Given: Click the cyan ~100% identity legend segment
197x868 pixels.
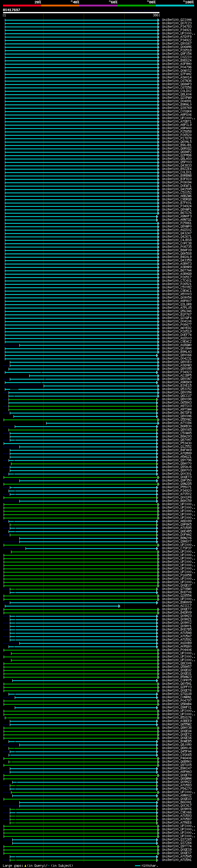Looking at the screenshot, I should 175,6.
